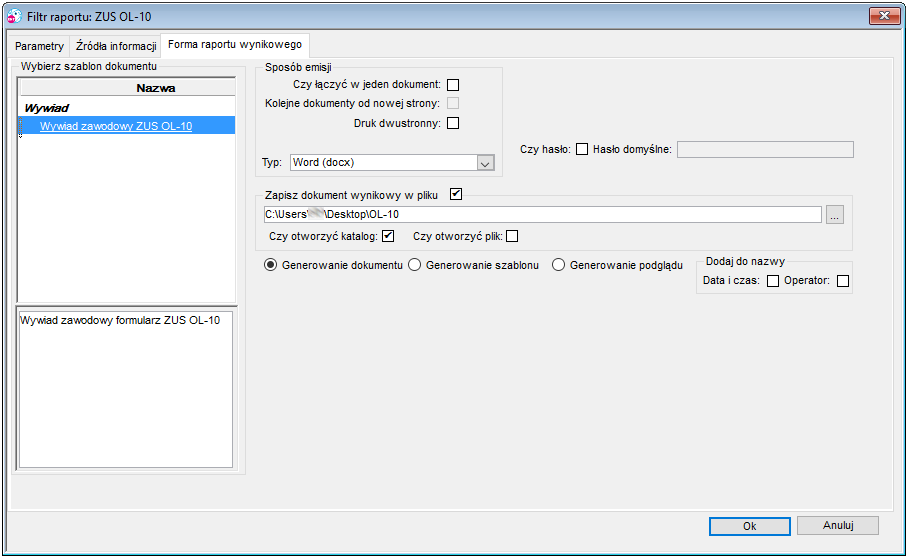Toggle Kolejne dokumenty od nowej strony checkbox
This screenshot has width=907, height=558.
coord(453,104)
